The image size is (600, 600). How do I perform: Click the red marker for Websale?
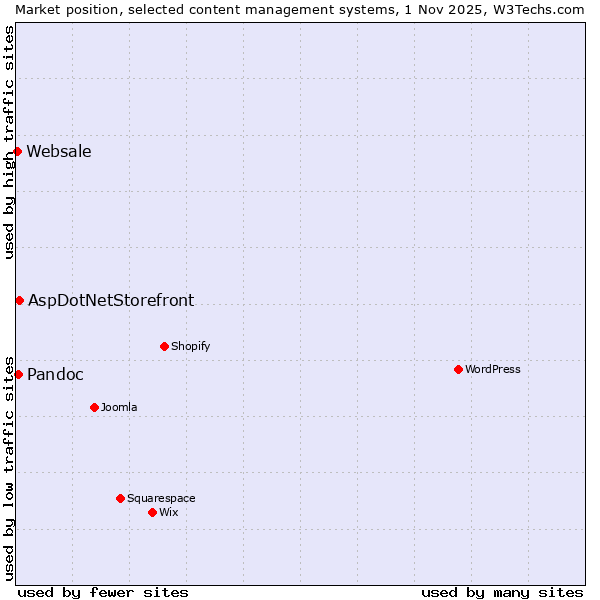18,152
